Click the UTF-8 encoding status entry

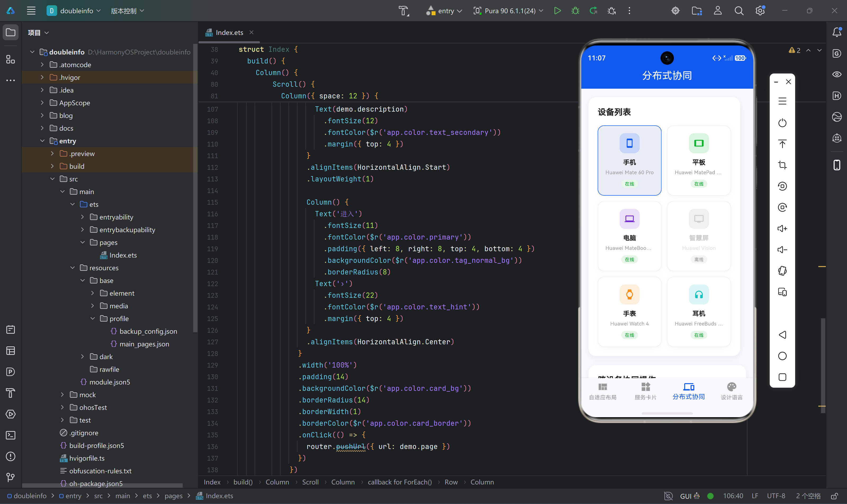[x=776, y=496]
